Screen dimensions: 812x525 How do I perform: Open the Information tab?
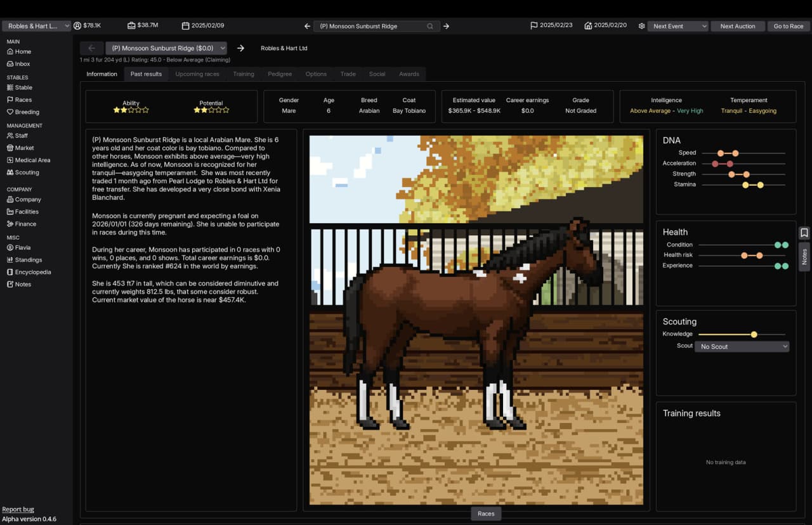click(101, 74)
